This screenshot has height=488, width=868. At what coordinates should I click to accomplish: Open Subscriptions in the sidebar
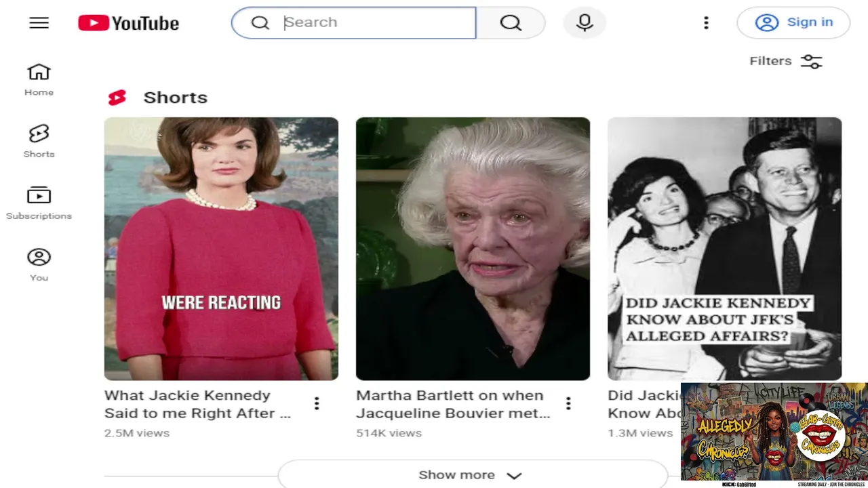(x=39, y=203)
